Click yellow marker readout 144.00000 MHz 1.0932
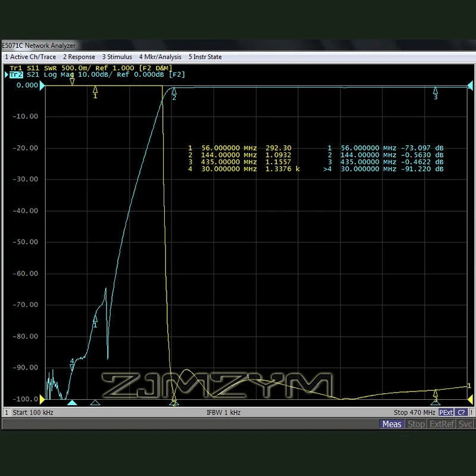 coord(240,155)
